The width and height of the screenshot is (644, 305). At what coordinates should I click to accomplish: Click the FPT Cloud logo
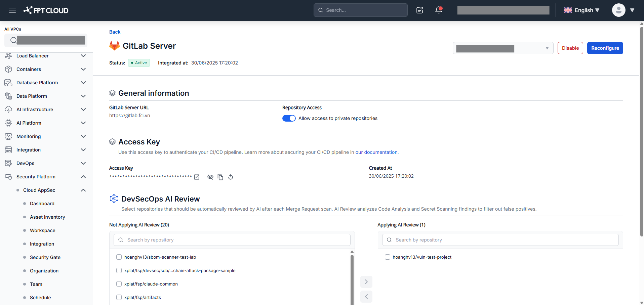tap(46, 10)
